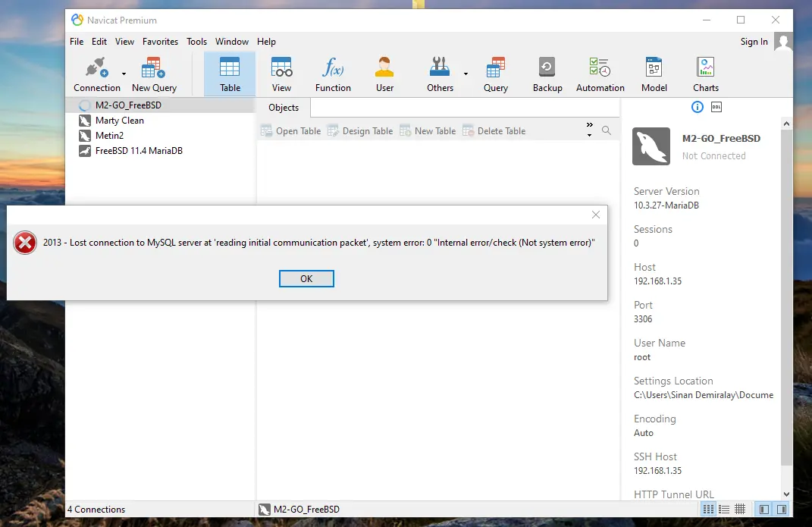812x527 pixels.
Task: Click the host value 192.168.1.35 under Host
Action: click(657, 281)
